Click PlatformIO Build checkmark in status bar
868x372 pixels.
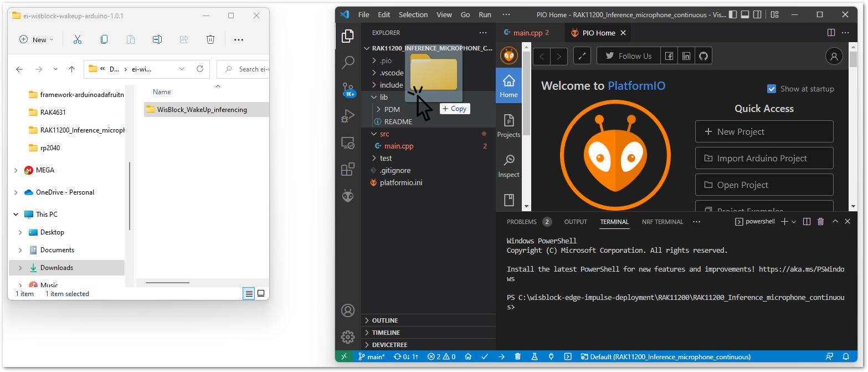pos(485,356)
